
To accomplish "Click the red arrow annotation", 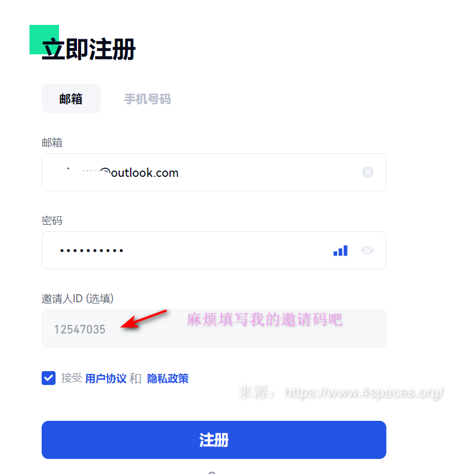I will click(x=144, y=319).
